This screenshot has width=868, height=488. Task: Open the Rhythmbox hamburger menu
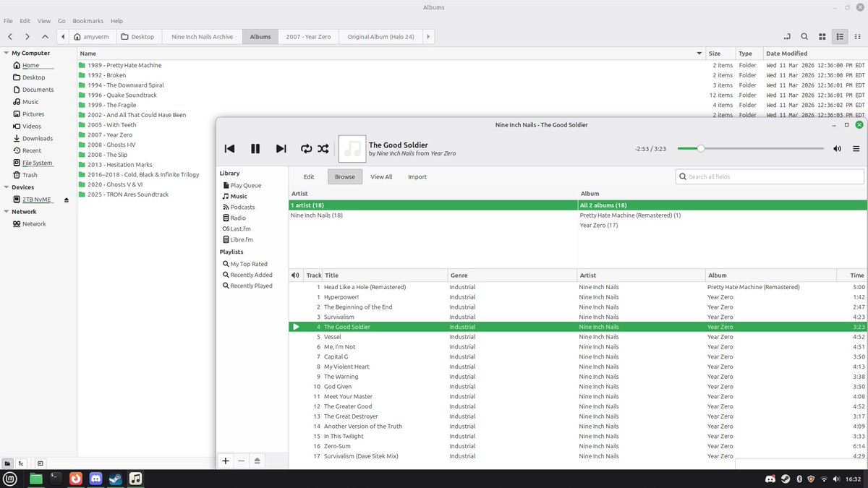856,149
